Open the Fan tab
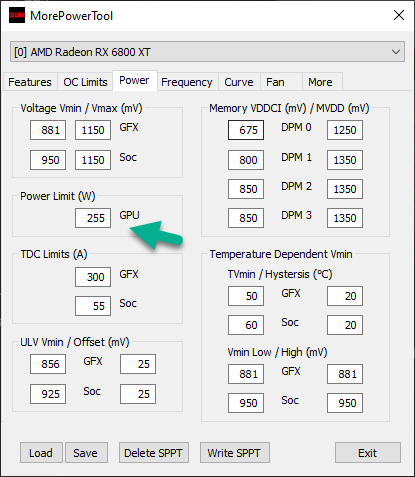 (x=275, y=82)
